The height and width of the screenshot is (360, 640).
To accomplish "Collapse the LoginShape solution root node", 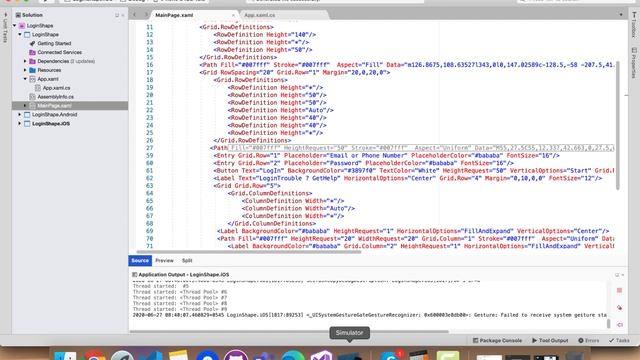I will coord(15,26).
